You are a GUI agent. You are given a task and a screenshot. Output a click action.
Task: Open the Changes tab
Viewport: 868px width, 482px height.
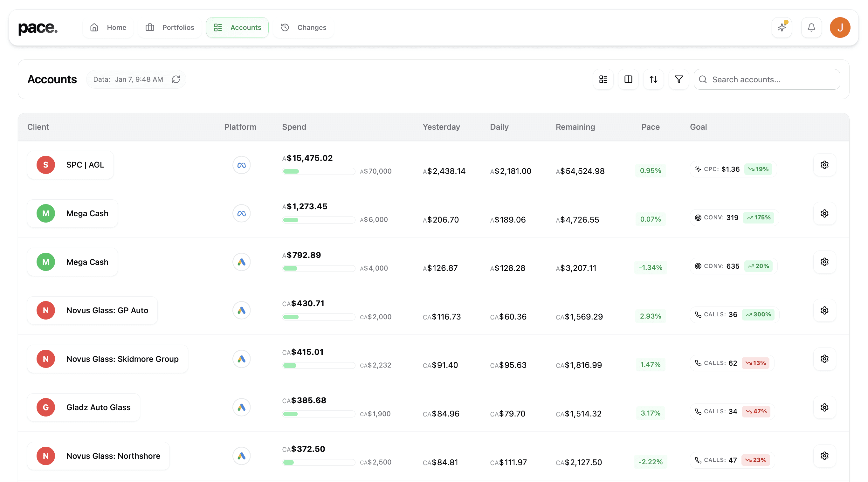point(304,27)
